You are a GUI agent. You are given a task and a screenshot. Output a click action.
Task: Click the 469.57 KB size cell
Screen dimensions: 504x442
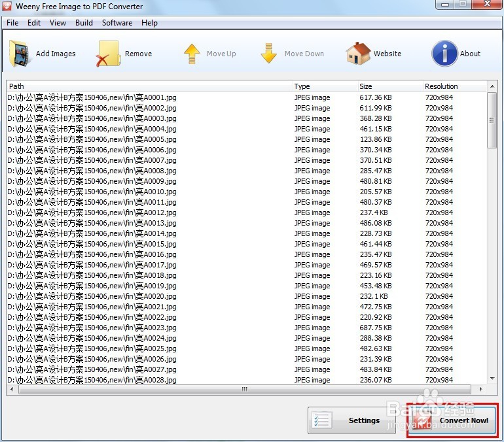point(376,265)
